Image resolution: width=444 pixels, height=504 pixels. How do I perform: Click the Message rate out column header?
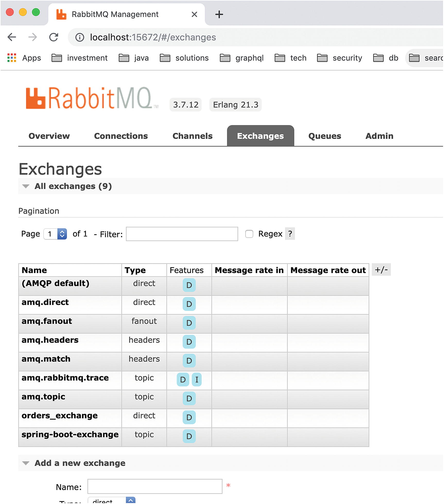point(328,270)
